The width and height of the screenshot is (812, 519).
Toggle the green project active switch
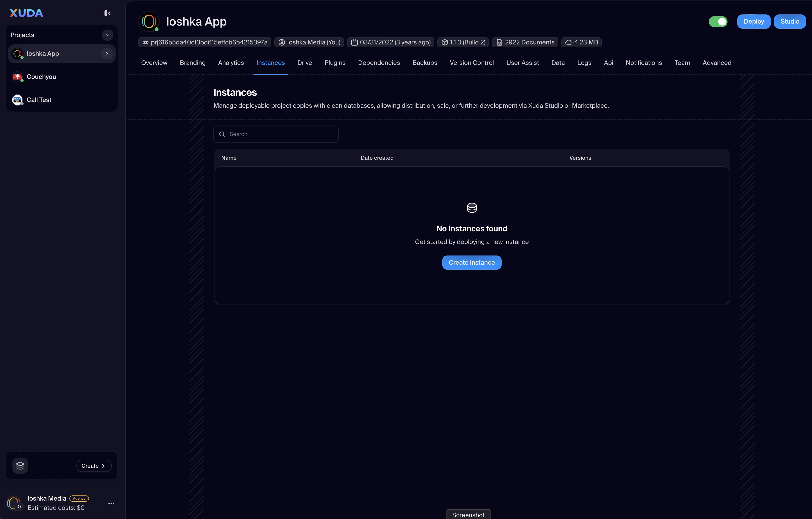pyautogui.click(x=718, y=22)
